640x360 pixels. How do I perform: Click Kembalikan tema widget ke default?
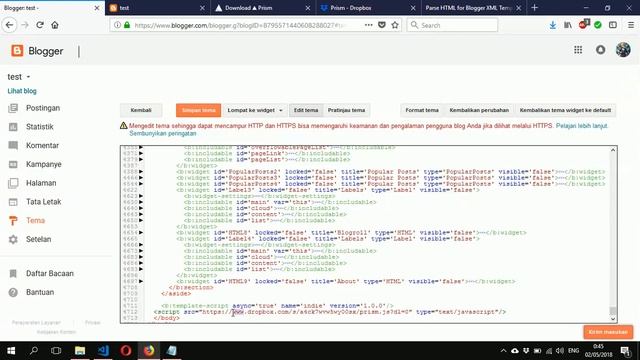click(x=565, y=110)
